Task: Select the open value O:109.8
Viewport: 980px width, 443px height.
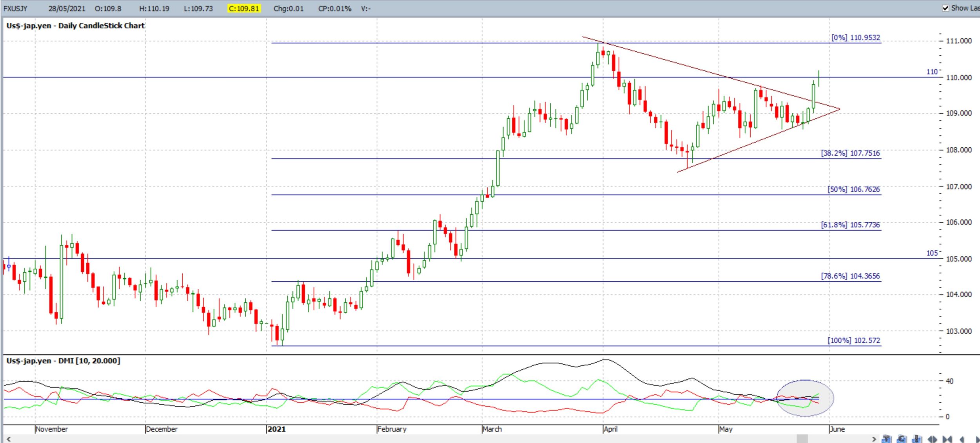Action: pyautogui.click(x=108, y=9)
